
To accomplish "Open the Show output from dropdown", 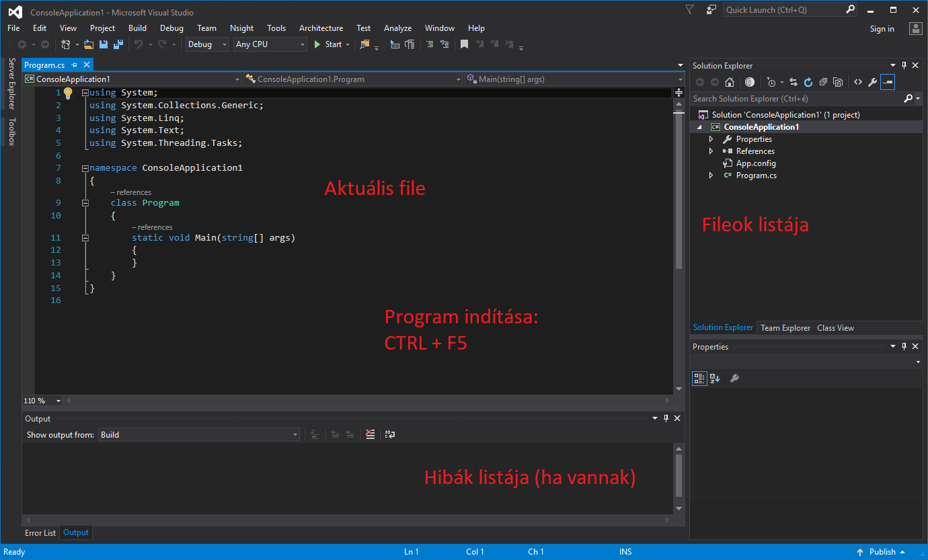I will coord(198,435).
